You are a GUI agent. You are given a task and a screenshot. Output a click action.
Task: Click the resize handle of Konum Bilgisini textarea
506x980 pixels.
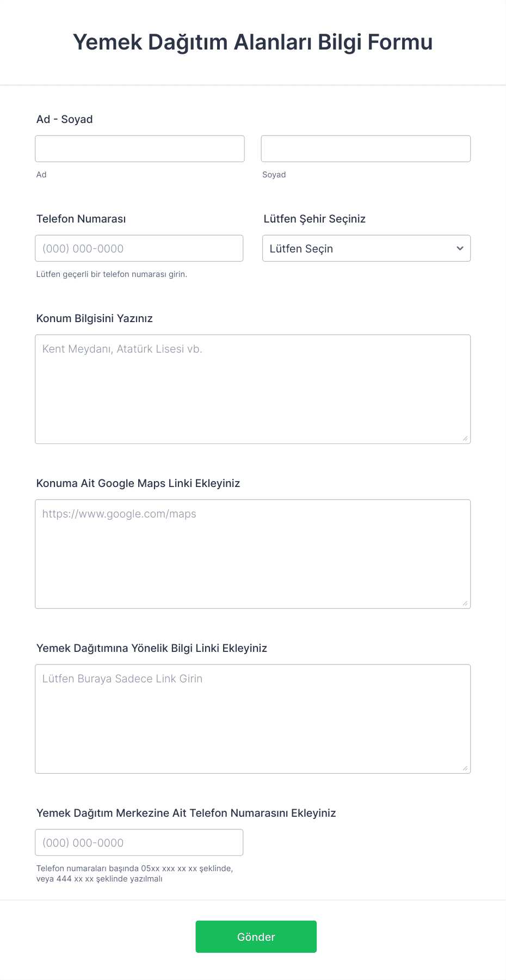tap(465, 438)
